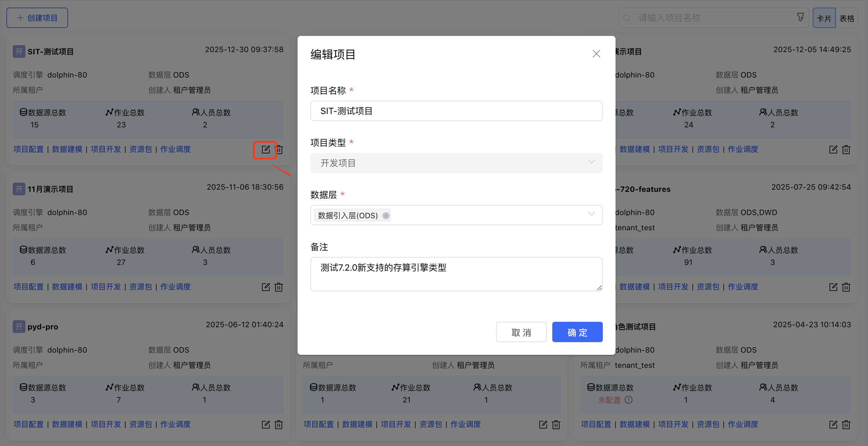Remove 数据引入层(ODS) tag with its x icon
This screenshot has height=446, width=868.
(386, 216)
